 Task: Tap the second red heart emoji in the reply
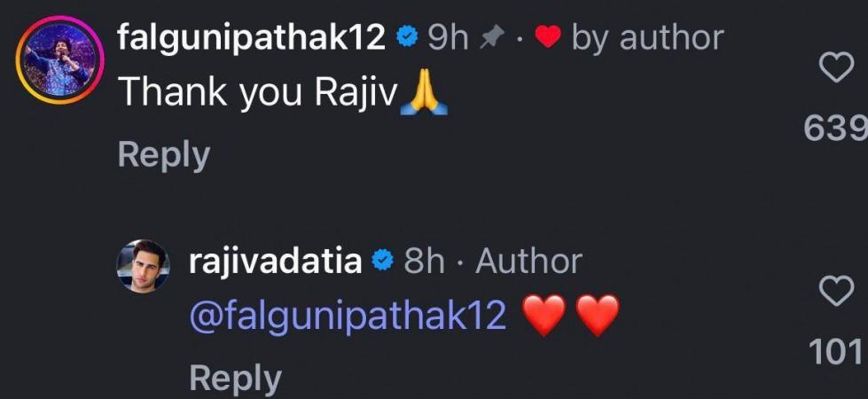tap(598, 315)
